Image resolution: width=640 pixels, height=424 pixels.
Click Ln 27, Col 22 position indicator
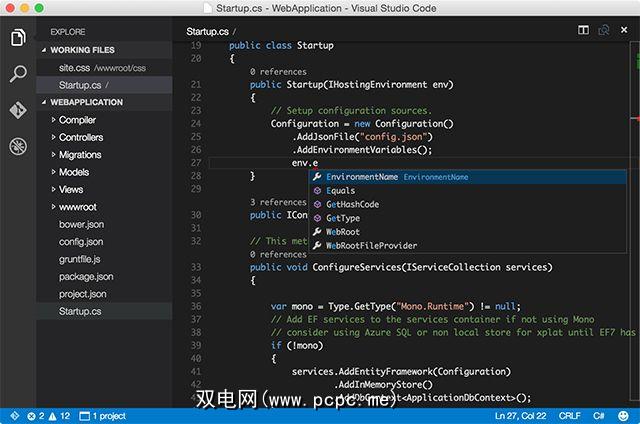point(520,415)
